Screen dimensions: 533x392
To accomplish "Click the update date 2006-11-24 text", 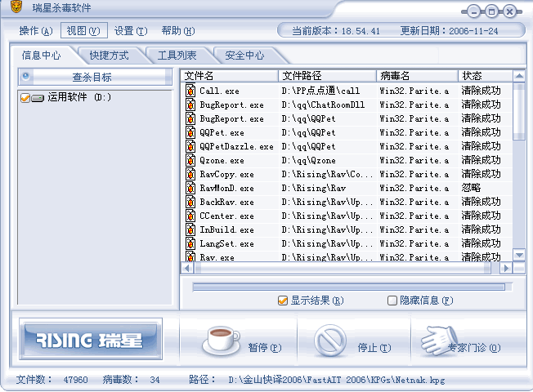I will [473, 31].
